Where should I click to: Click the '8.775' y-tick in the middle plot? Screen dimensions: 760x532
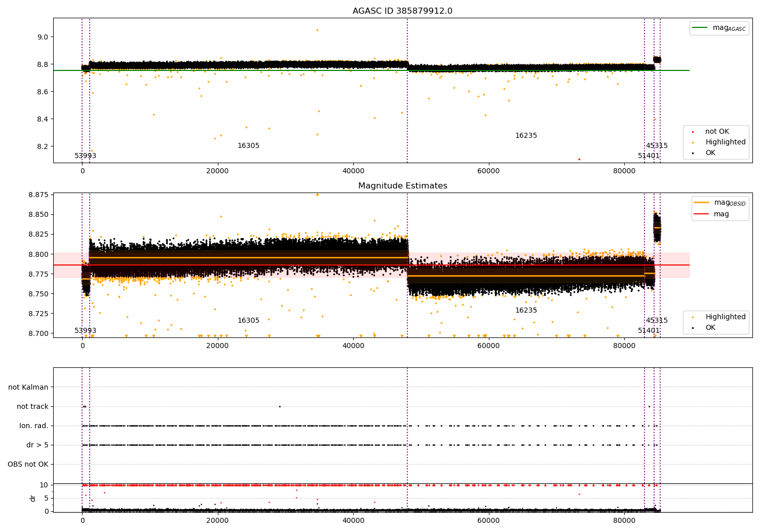point(39,274)
